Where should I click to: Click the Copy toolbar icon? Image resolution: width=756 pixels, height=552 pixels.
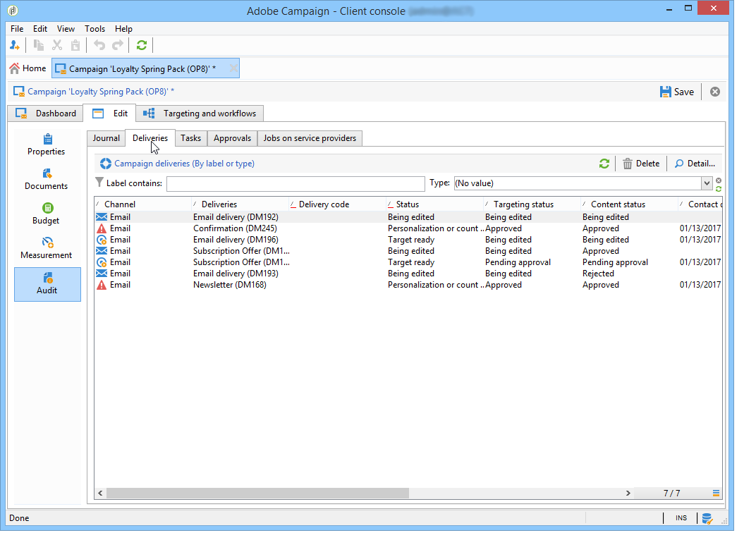tap(39, 45)
